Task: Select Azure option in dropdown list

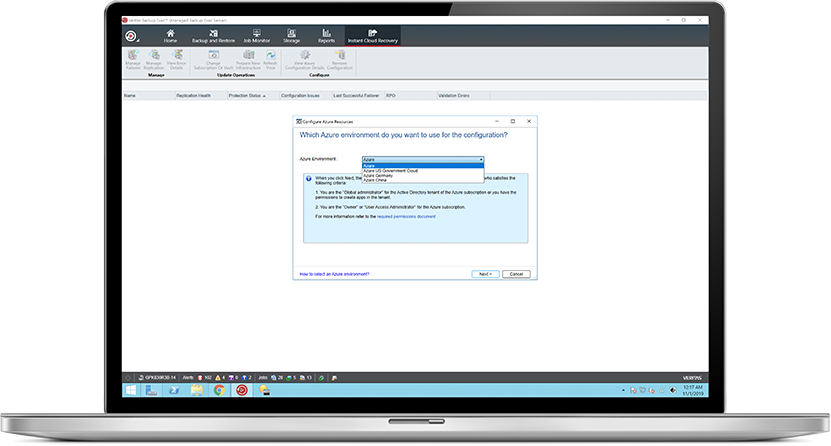Action: point(423,166)
